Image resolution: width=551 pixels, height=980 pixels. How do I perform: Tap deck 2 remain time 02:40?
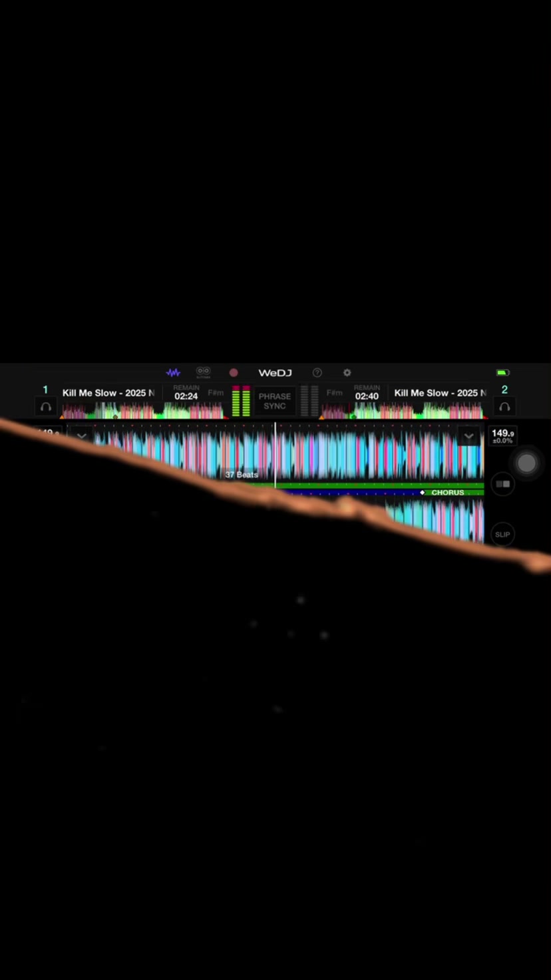coord(367,396)
